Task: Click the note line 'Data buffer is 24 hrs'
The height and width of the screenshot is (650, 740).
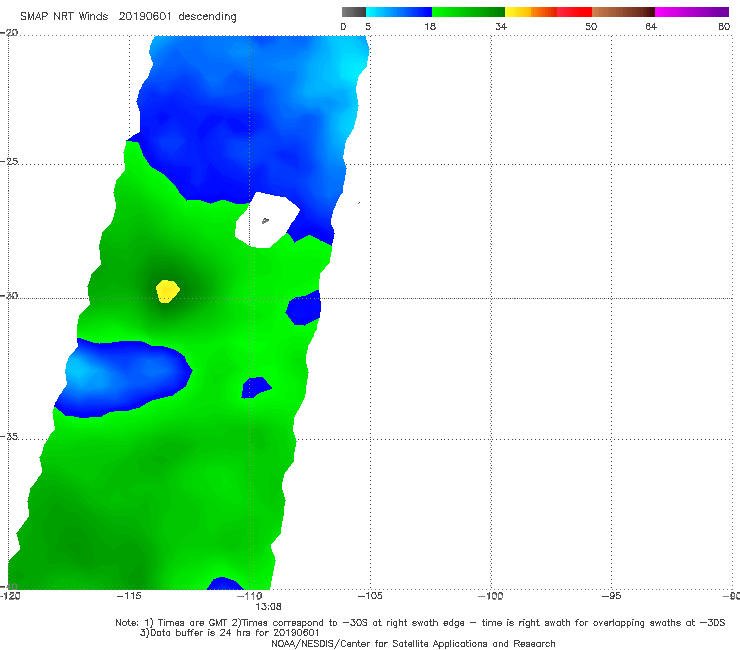Action: pos(229,633)
